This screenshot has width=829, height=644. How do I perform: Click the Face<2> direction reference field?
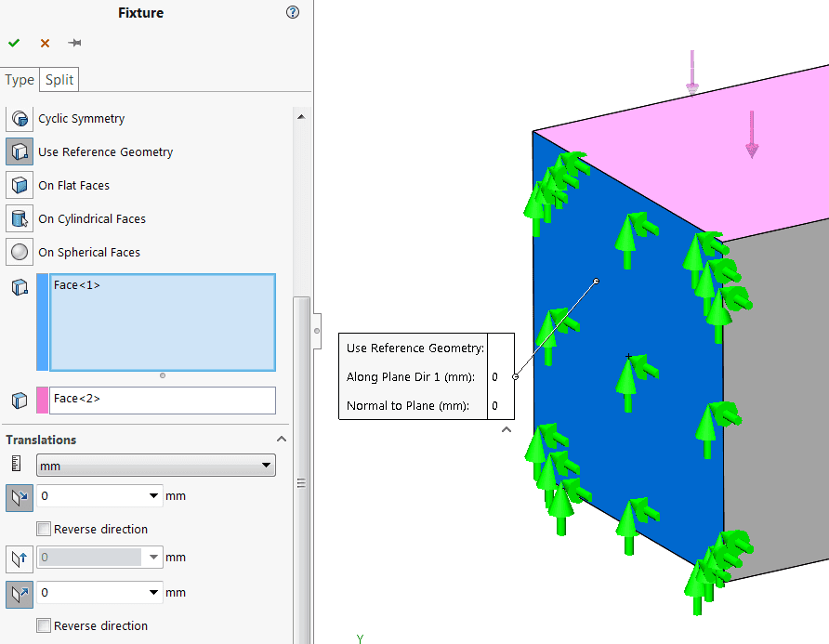(163, 401)
